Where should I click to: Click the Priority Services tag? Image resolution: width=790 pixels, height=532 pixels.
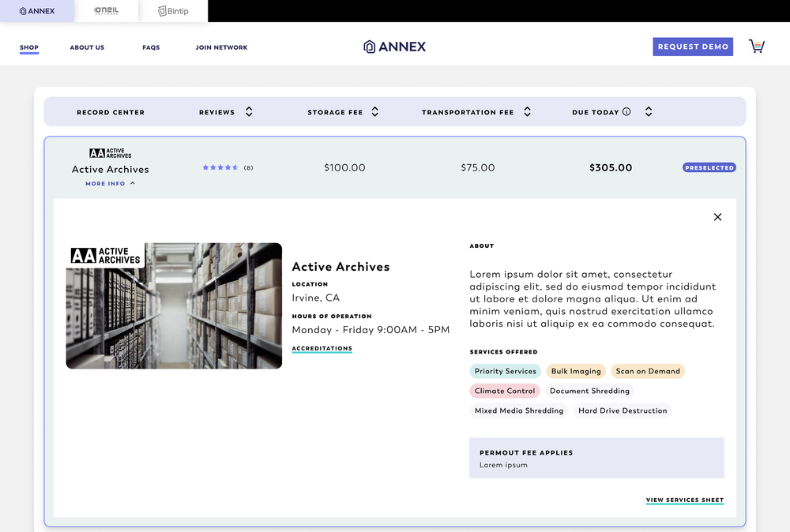(x=506, y=371)
